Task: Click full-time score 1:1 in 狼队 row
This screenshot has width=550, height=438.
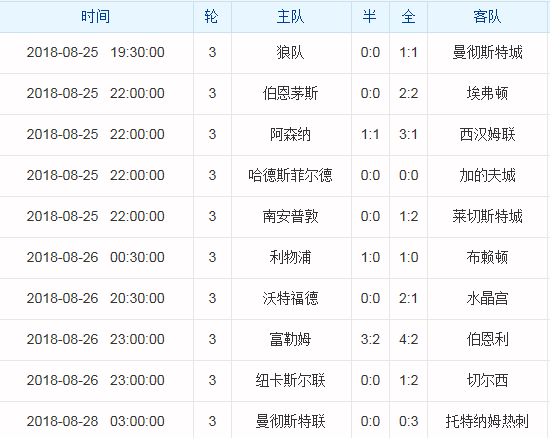Action: point(408,53)
